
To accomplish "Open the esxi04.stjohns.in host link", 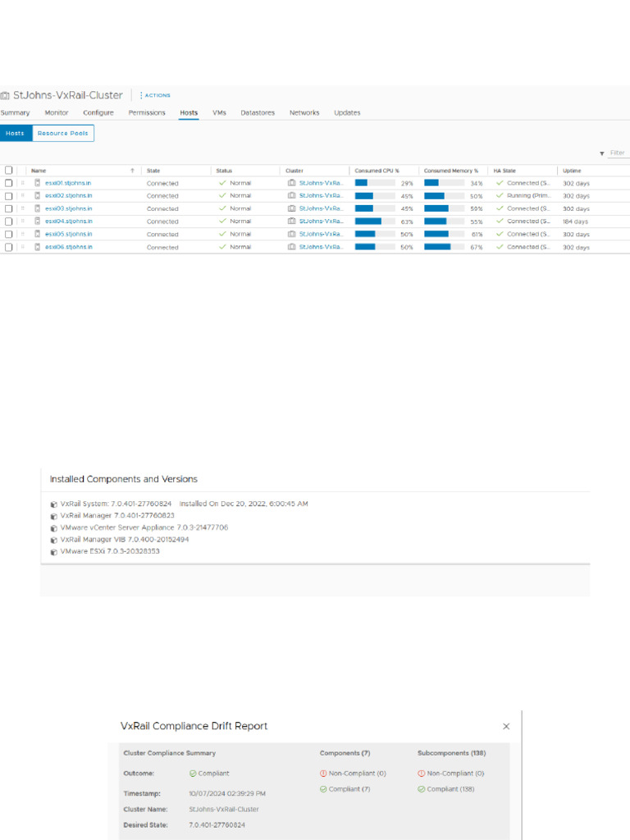I will pos(69,221).
